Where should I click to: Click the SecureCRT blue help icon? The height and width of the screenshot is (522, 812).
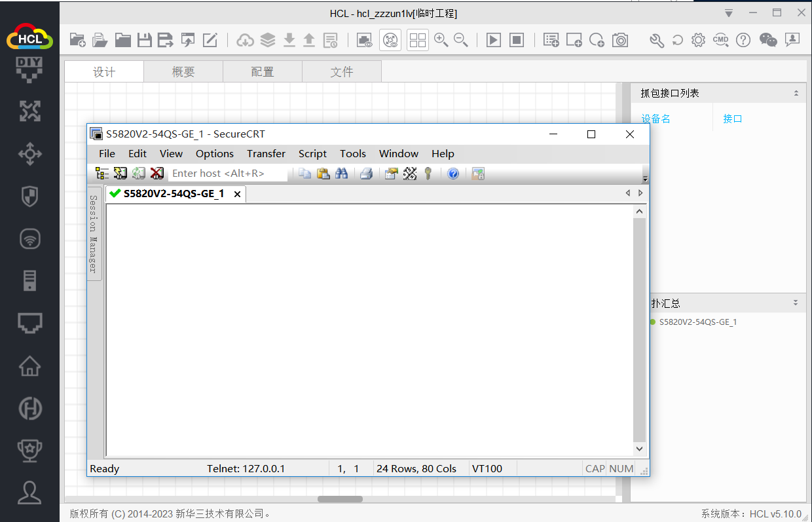click(453, 174)
